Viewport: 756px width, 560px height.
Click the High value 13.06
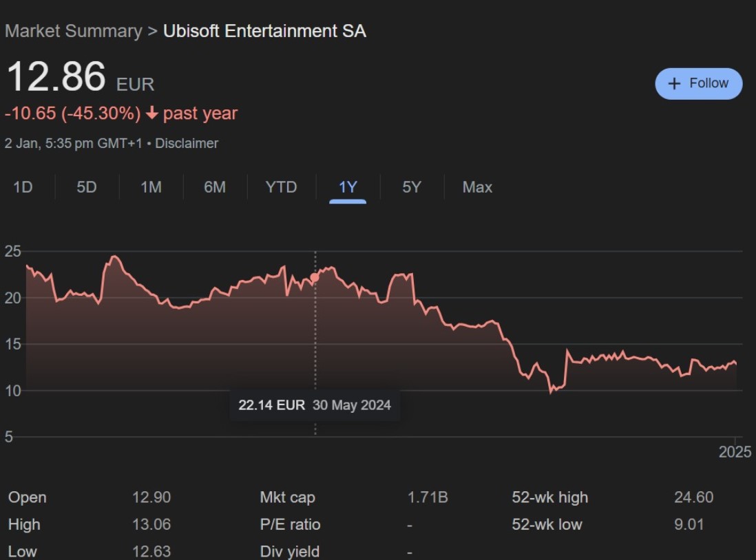tap(151, 524)
